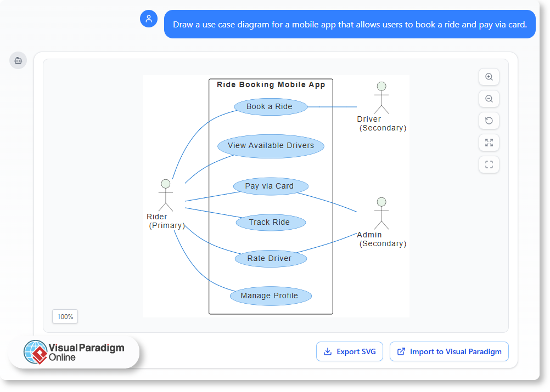Click the zoom in icon
This screenshot has width=550, height=392.
tap(489, 77)
